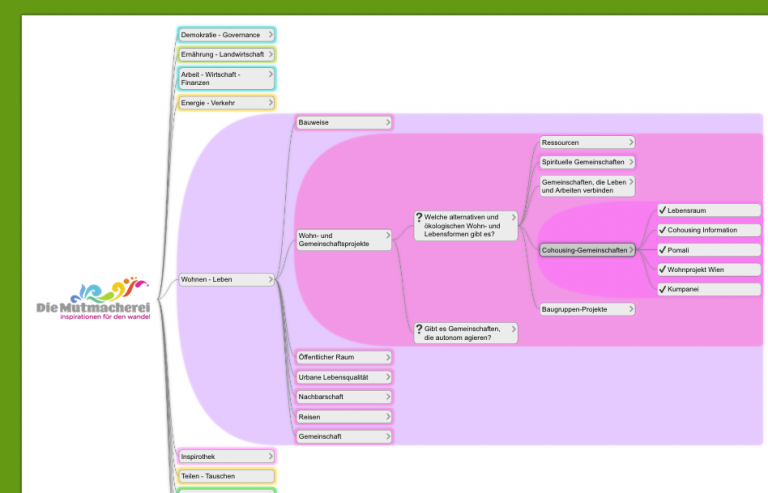768x493 pixels.
Task: Click question mark icon on 'Welche alternativen' node
Action: tap(419, 217)
